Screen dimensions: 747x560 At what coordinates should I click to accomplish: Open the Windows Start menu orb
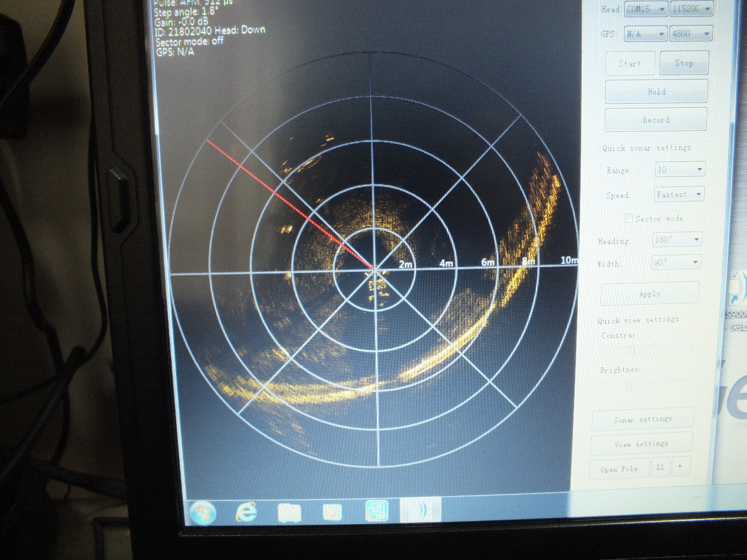202,513
